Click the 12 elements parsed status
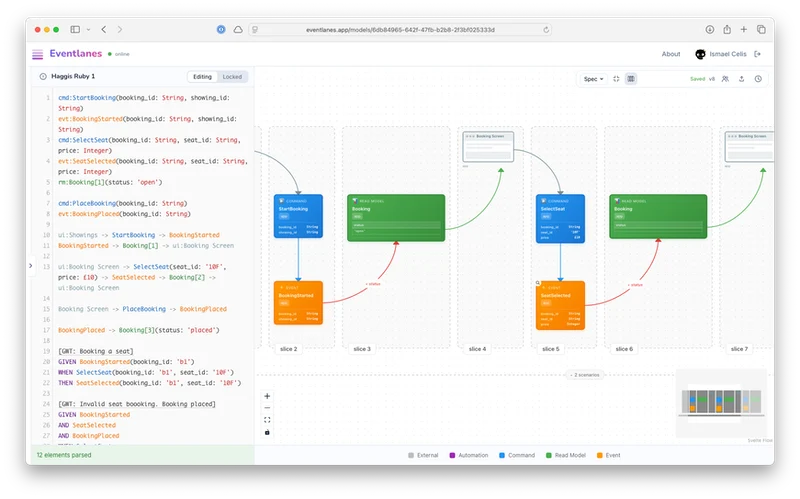This screenshot has width=800, height=499. point(64,455)
